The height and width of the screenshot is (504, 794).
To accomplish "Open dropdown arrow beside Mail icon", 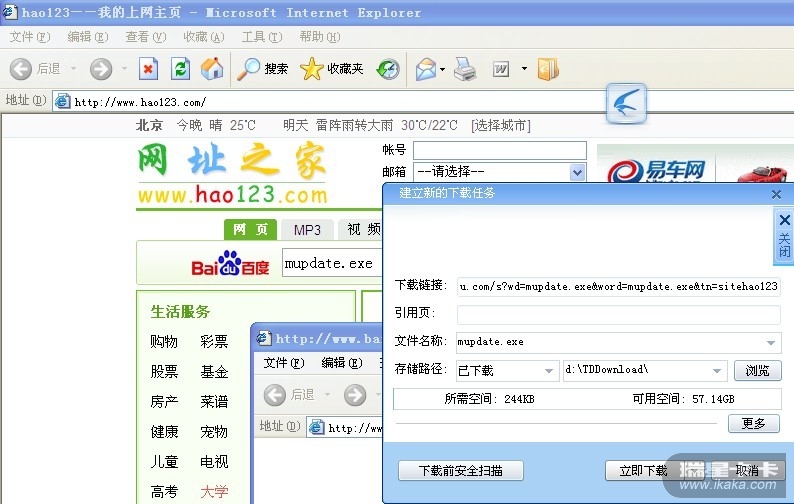I will 443,69.
